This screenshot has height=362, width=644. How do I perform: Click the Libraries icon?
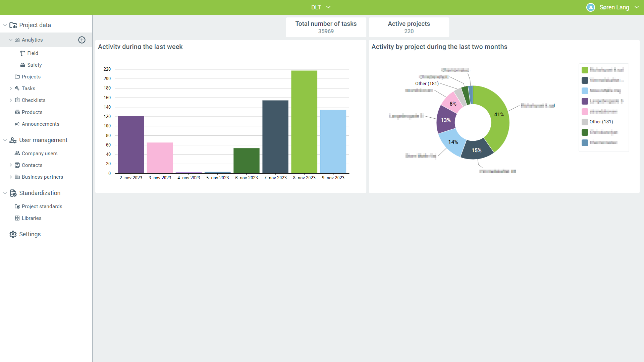(17, 218)
